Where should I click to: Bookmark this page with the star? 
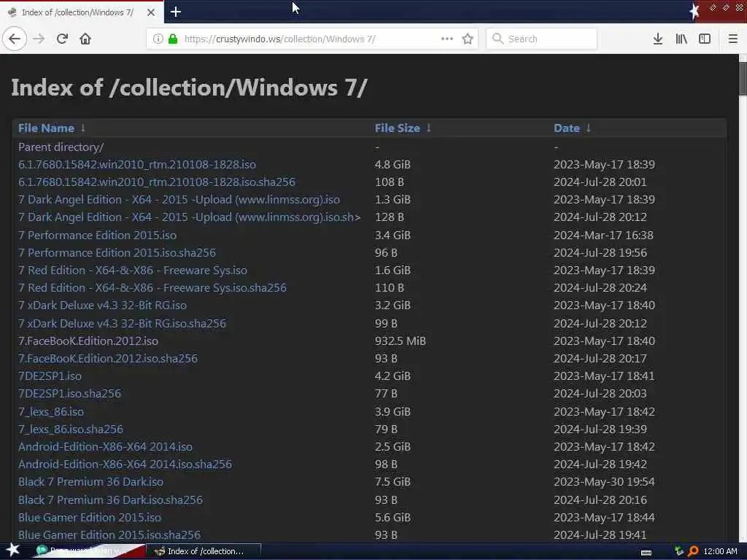tap(468, 39)
